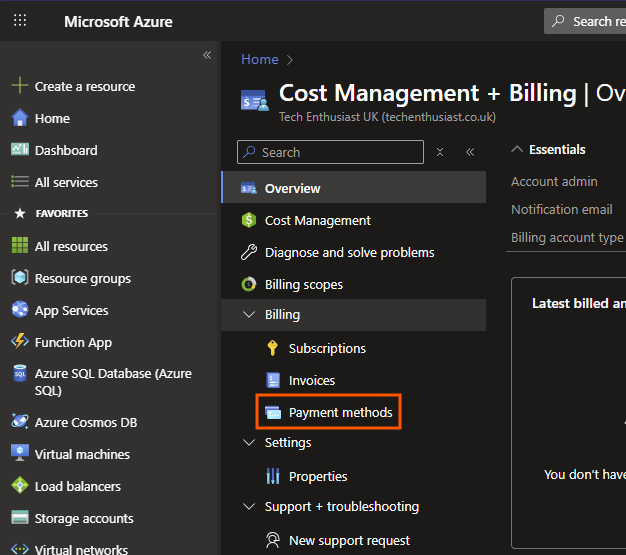Open All resources favorite
This screenshot has height=555, width=626.
click(71, 246)
